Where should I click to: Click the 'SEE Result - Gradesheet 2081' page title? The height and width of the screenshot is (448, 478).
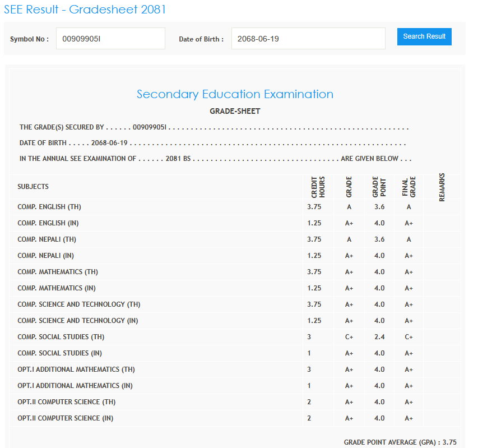(85, 10)
